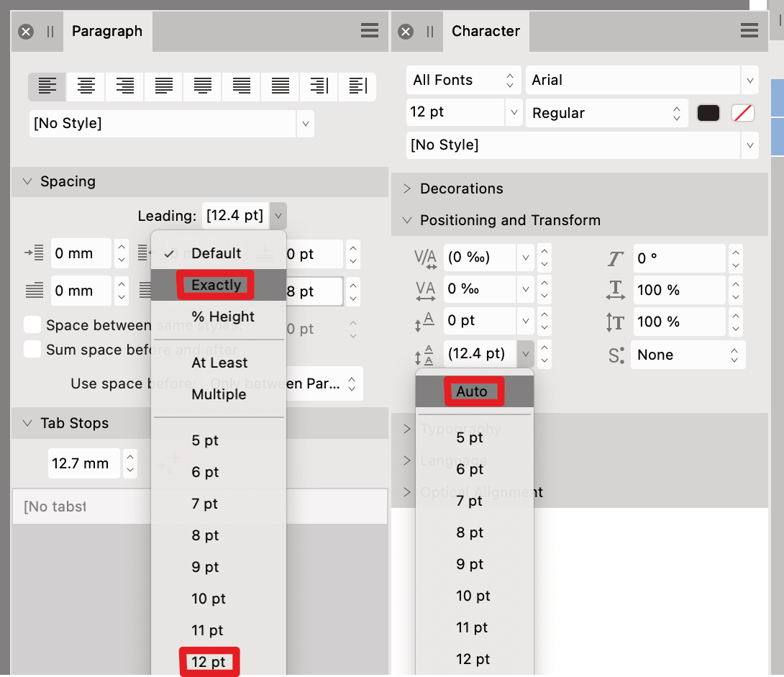Expand the Decorations section
The height and width of the screenshot is (677, 784).
406,188
